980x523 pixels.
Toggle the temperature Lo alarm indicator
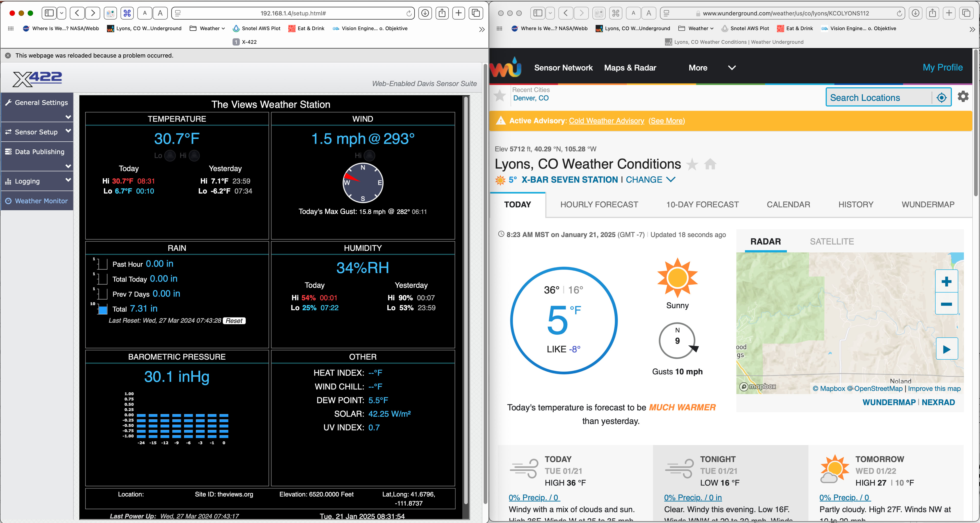click(170, 156)
